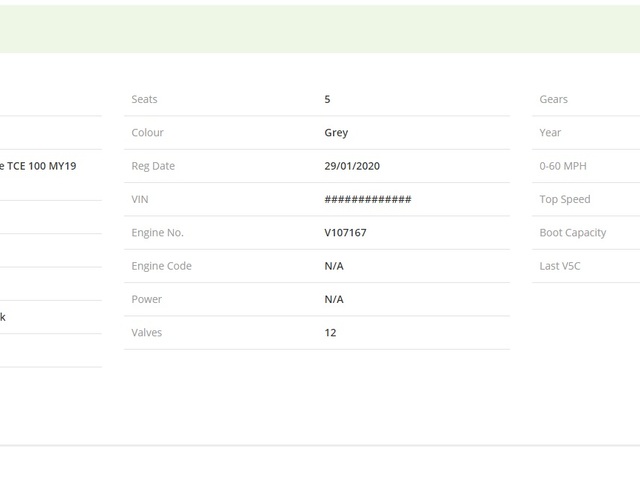Select engine number V107167
Image resolution: width=640 pixels, height=480 pixels.
[x=345, y=232]
